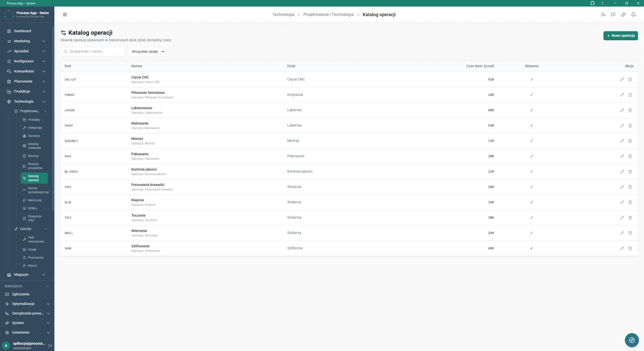Open Wszystkie działy department filter dropdown

[x=147, y=52]
